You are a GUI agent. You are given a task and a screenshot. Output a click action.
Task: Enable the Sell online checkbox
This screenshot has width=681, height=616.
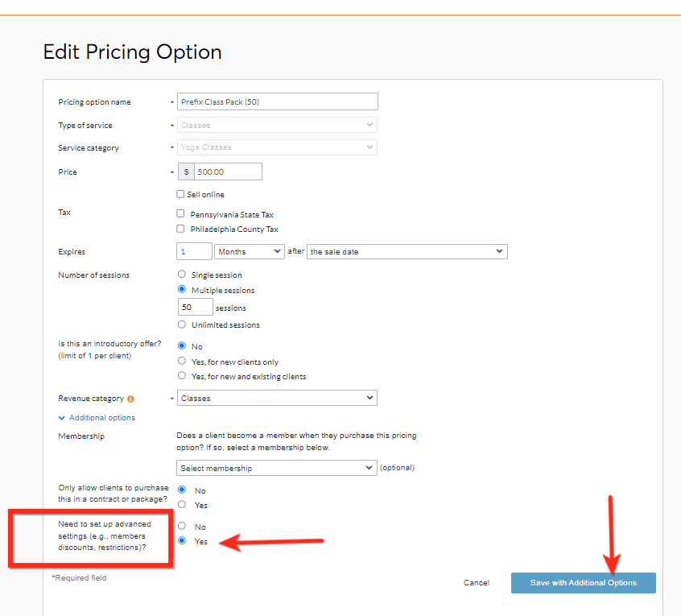(181, 194)
